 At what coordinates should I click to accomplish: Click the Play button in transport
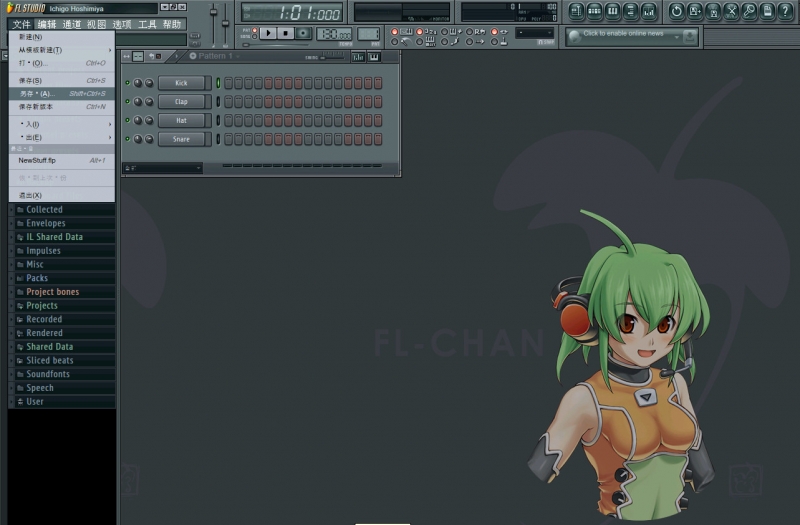click(268, 34)
